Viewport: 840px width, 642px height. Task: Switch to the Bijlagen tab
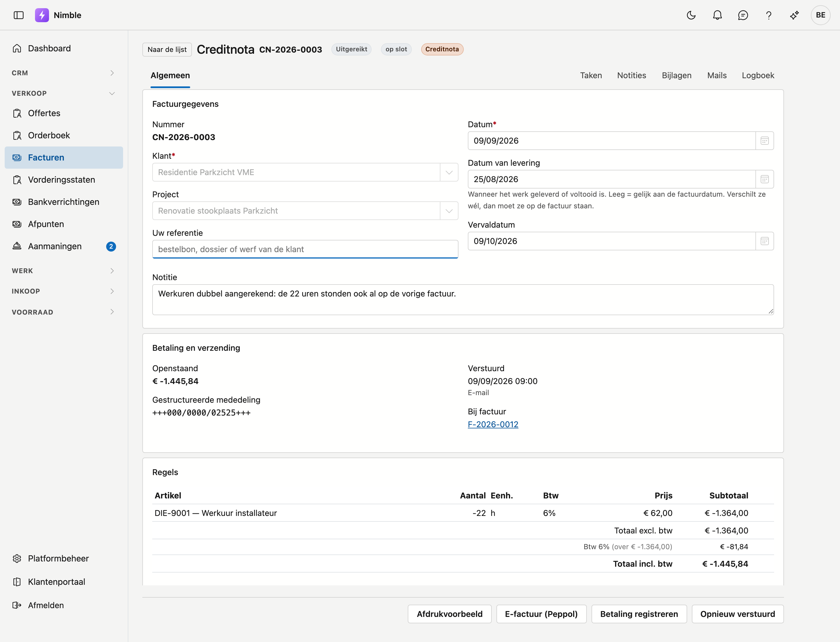click(676, 75)
